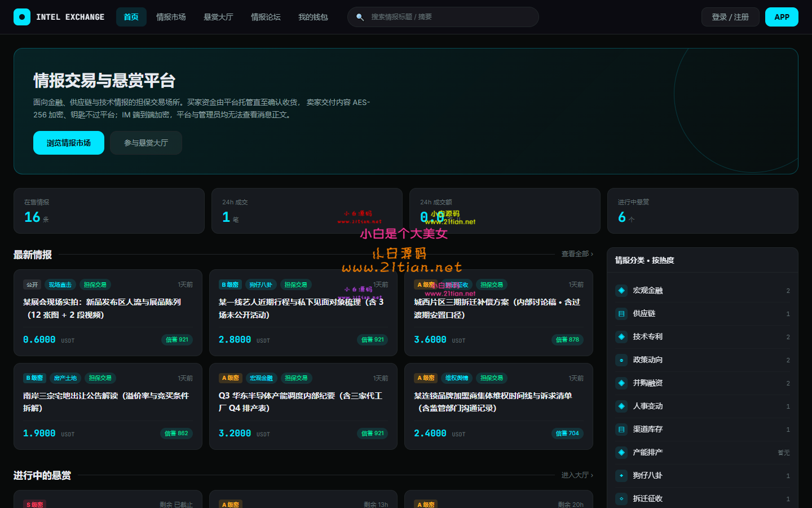Click the 现场直击 tag
Screen dimensions: 812x508
[x=60, y=284]
